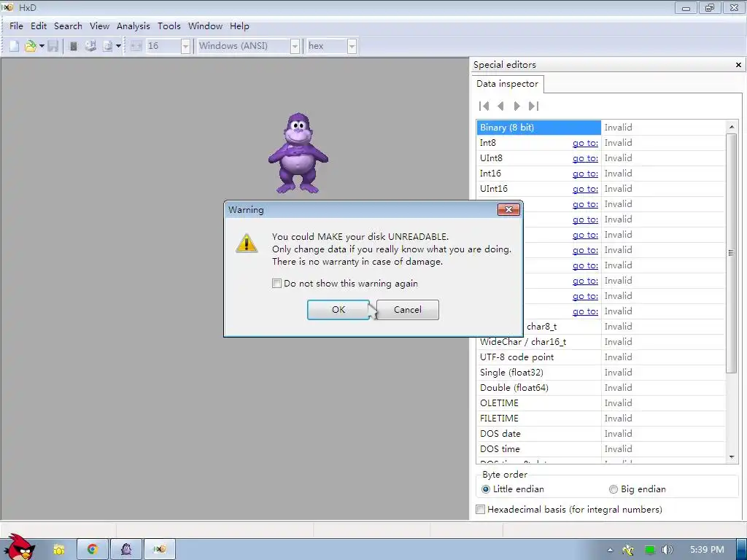
Task: Select the Little endian radio button
Action: coord(485,489)
